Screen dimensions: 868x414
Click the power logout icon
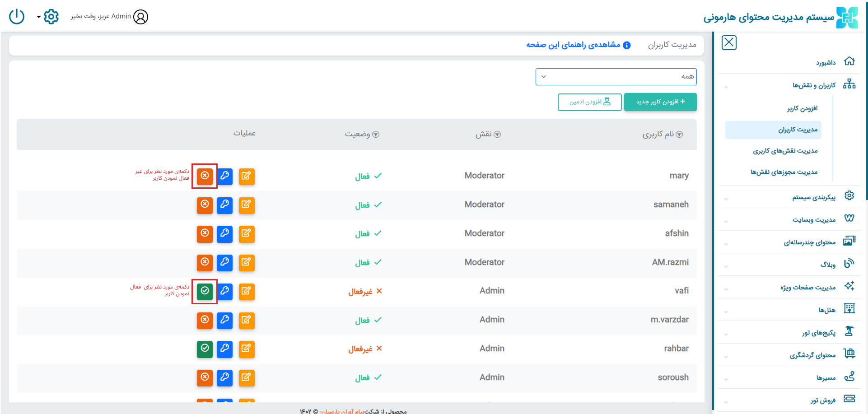(17, 17)
